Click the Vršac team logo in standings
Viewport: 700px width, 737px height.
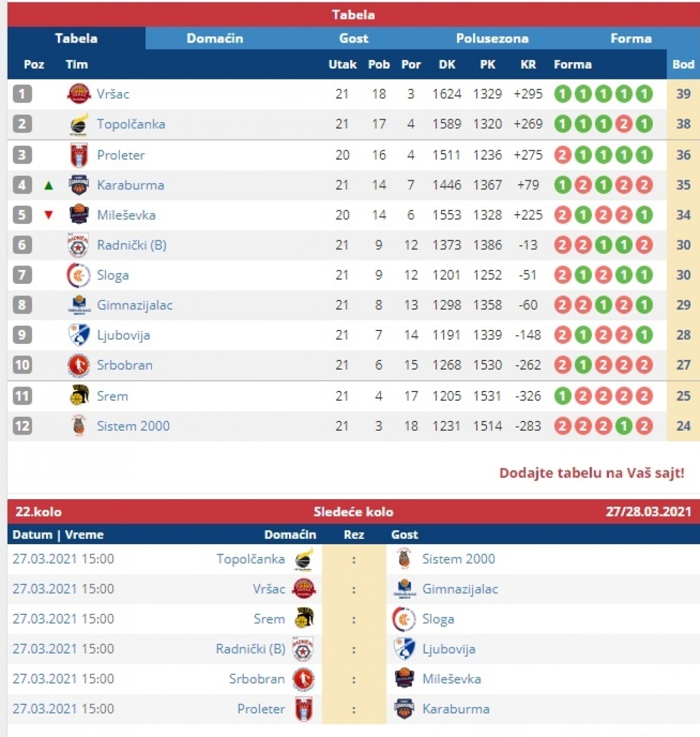[79, 94]
